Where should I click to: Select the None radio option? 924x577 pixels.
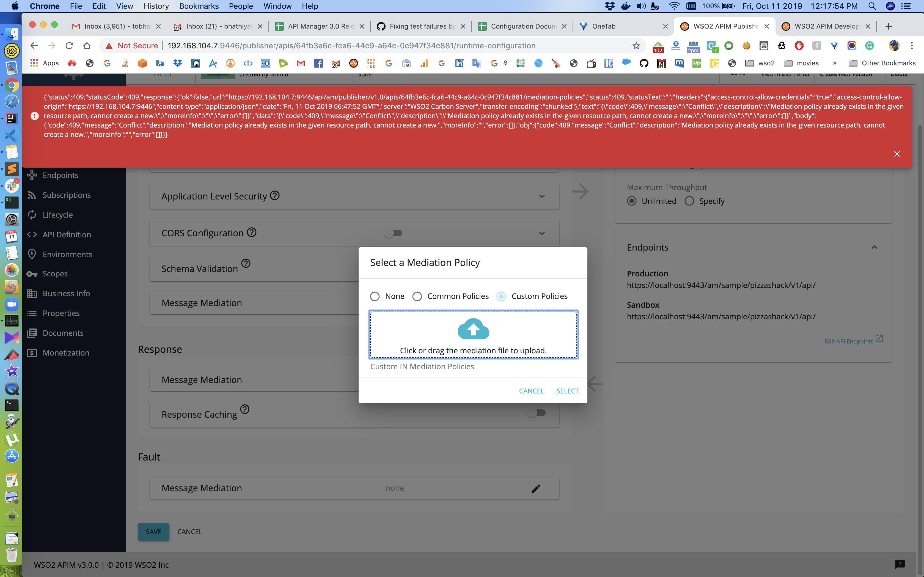click(375, 296)
